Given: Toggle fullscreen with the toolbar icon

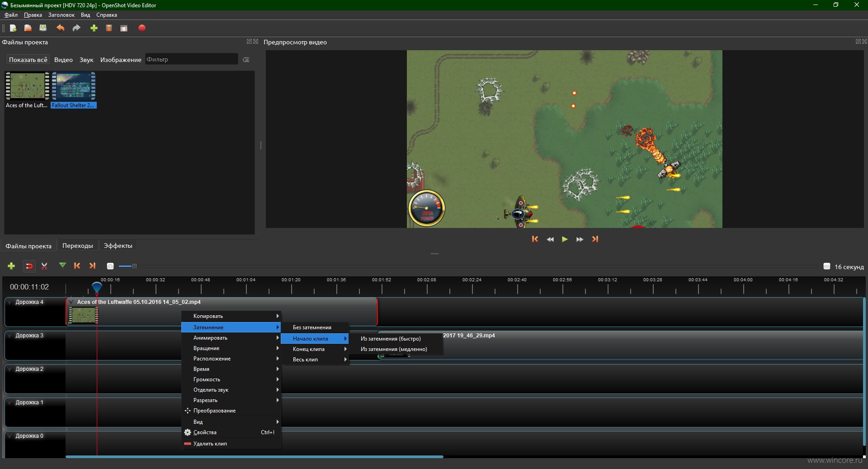Looking at the screenshot, I should pos(124,28).
